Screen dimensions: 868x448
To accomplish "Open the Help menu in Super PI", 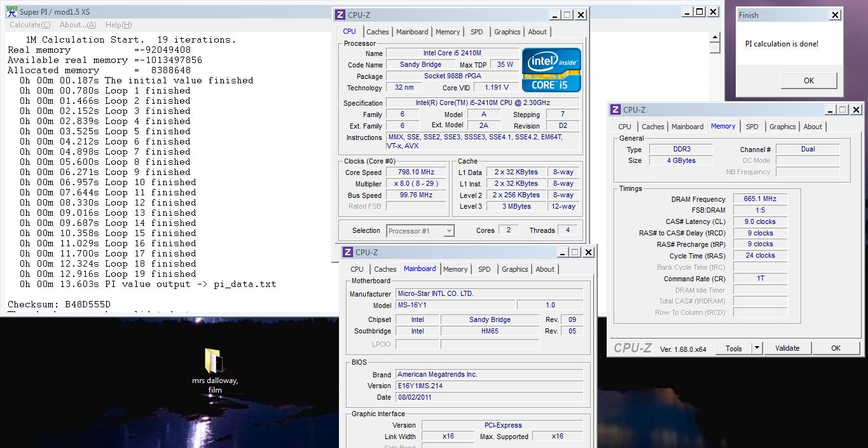I will point(118,25).
